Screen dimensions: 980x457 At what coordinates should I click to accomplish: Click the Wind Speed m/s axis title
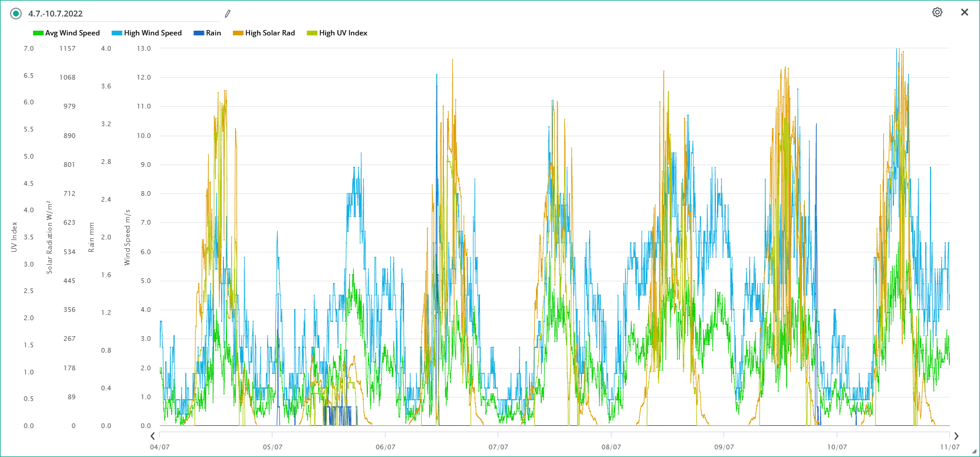point(127,237)
